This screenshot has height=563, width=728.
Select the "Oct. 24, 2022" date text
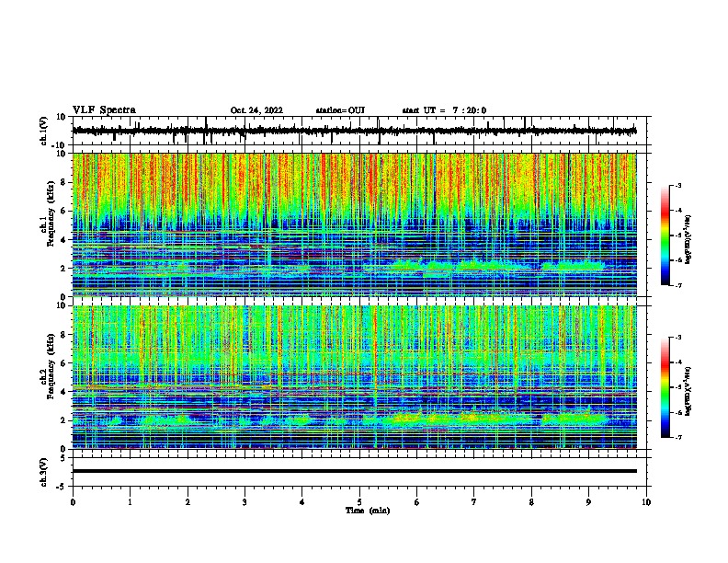[x=256, y=110]
